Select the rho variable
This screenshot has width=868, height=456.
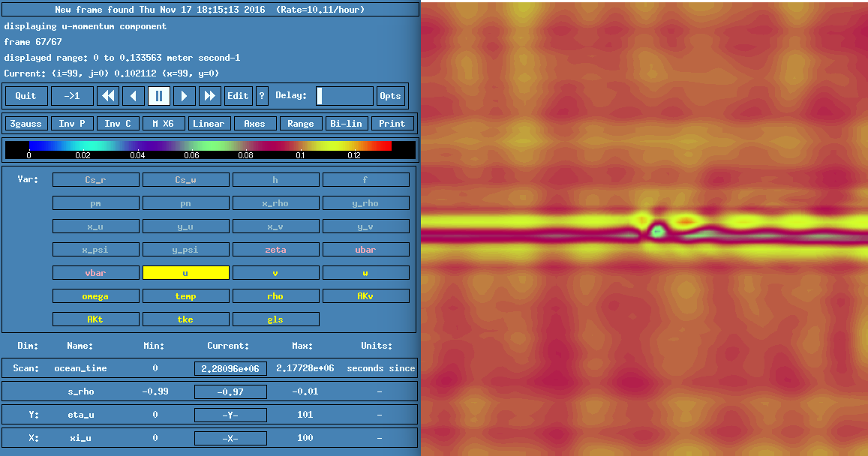275,296
